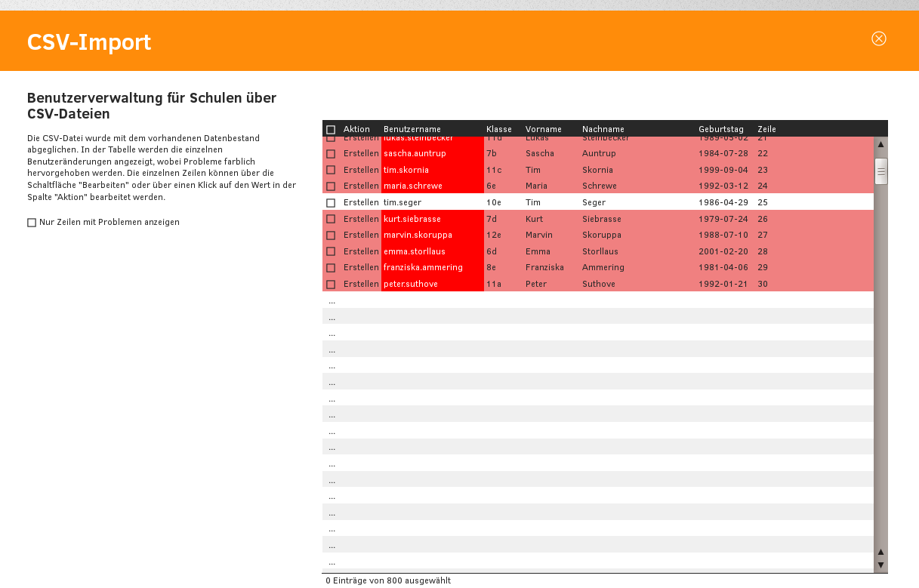Click the Nachname column header
The width and height of the screenshot is (919, 588).
[603, 129]
